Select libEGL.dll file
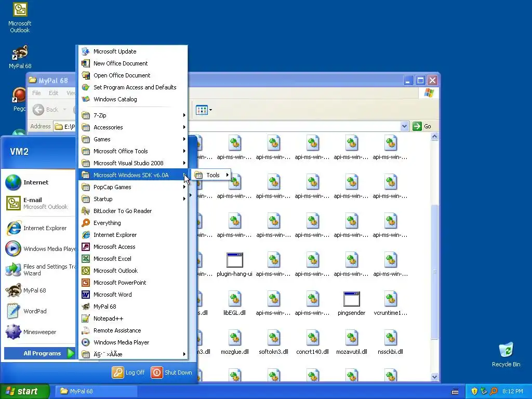This screenshot has height=399, width=532. click(x=234, y=303)
